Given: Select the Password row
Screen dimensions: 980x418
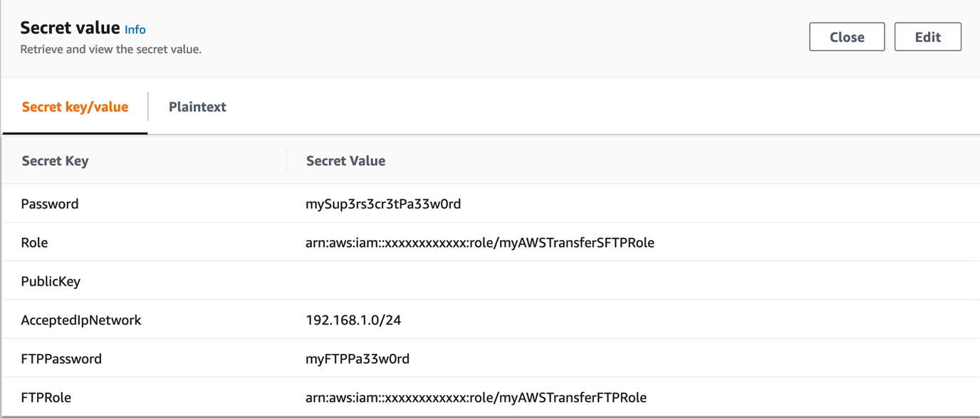Looking at the screenshot, I should 50,204.
